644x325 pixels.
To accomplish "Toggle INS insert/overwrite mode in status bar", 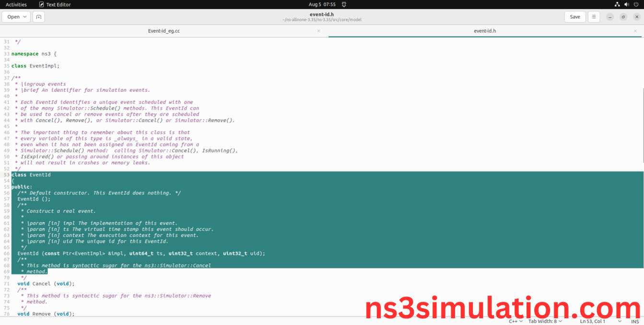I will coord(634,321).
